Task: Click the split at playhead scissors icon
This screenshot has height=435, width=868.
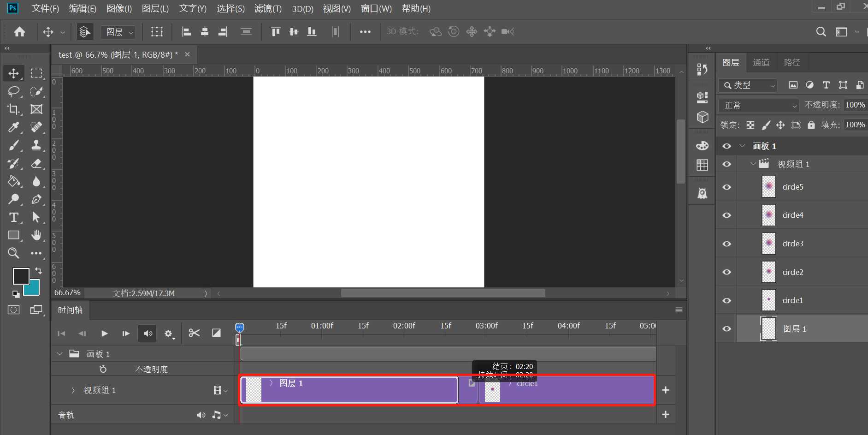Action: point(194,333)
